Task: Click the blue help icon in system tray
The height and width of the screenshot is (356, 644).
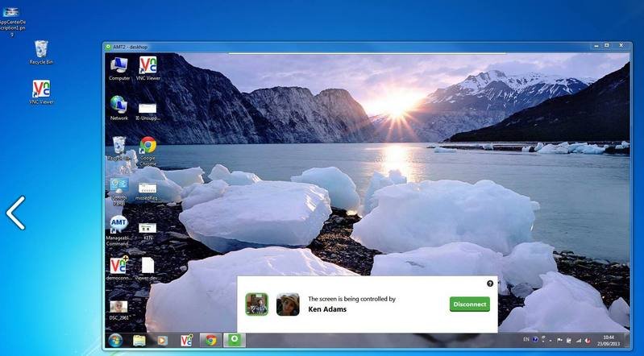Action: click(x=535, y=340)
